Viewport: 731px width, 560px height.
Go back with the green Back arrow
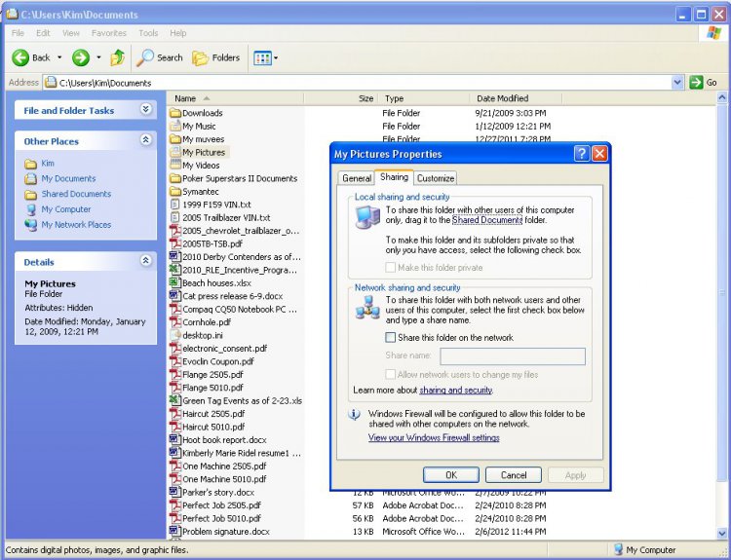click(20, 57)
